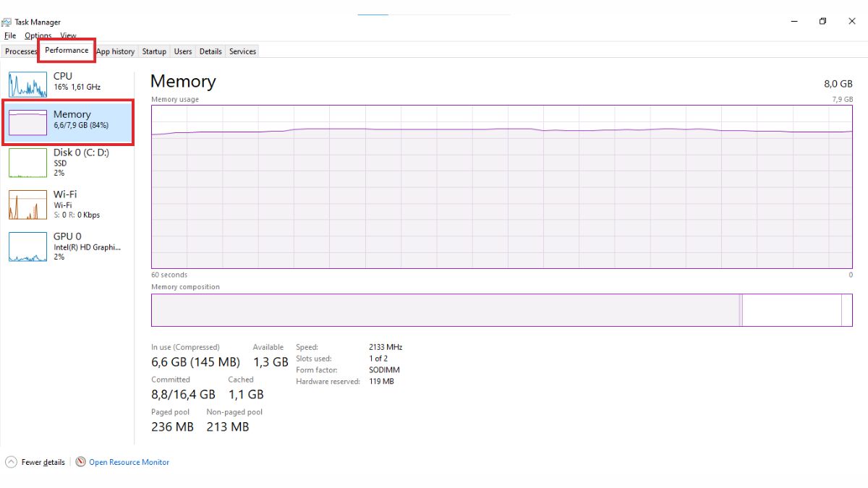Screen dimensions: 868x488
Task: Click the 7,9 GB graph maximum label
Action: [x=843, y=99]
